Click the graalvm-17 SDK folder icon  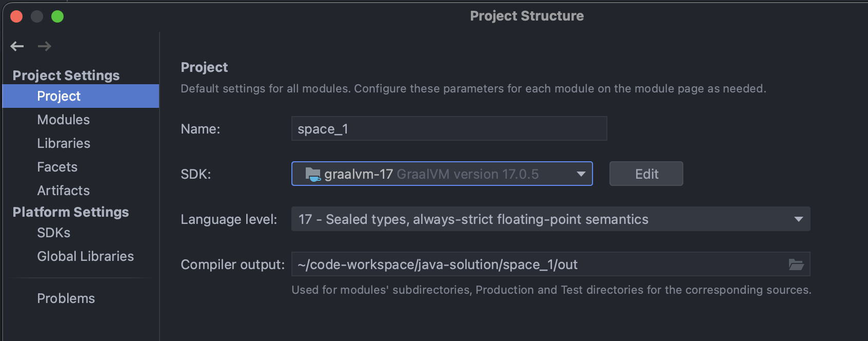(x=312, y=174)
